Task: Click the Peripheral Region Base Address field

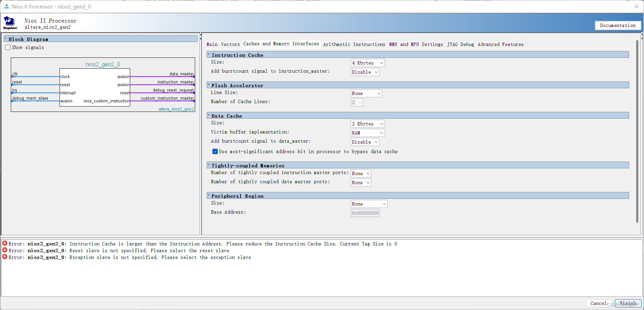Action: click(x=365, y=213)
